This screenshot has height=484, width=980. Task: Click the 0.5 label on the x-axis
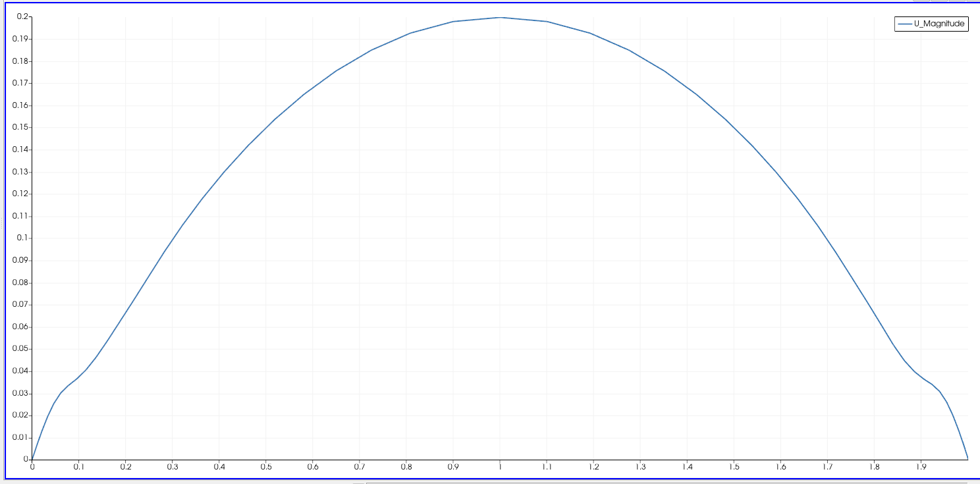tap(265, 467)
